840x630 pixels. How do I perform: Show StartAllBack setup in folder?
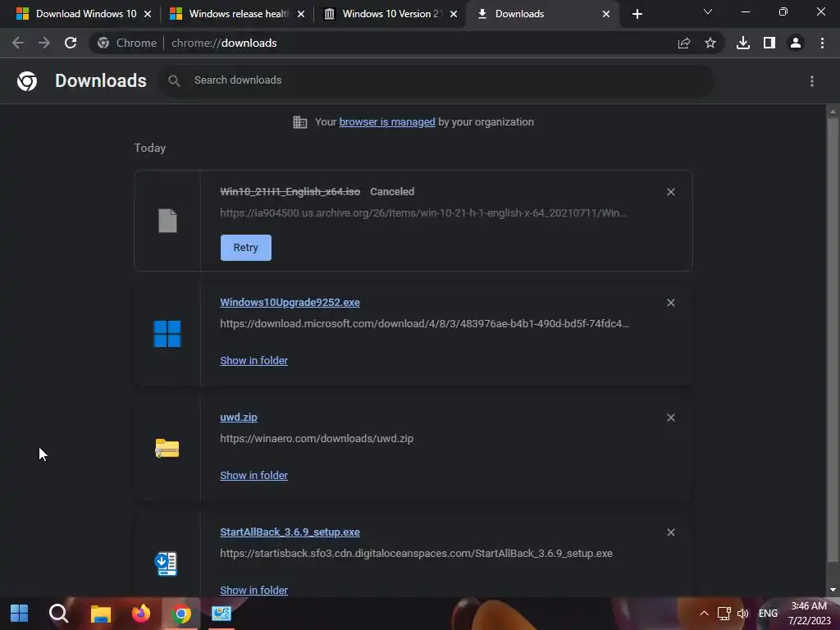(x=254, y=590)
